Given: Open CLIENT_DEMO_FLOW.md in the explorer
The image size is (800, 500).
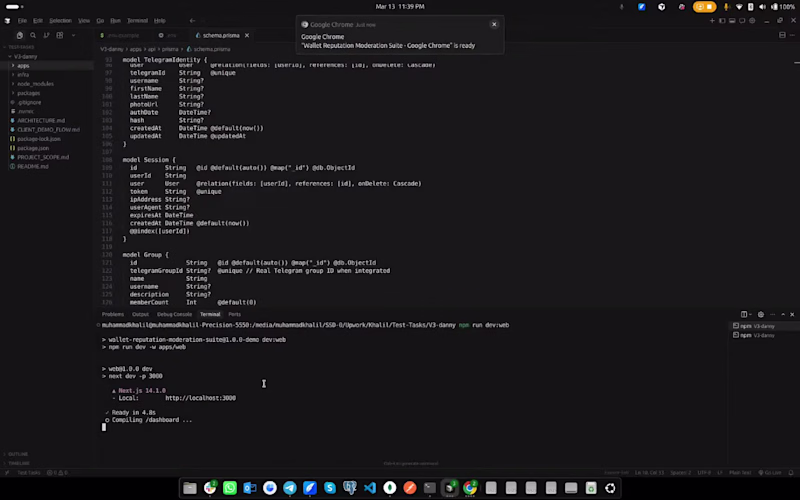Looking at the screenshot, I should tap(48, 130).
